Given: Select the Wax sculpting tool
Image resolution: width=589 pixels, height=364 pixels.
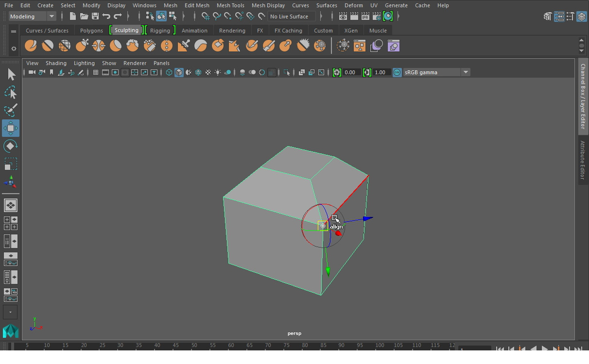Looking at the screenshot, I should [201, 46].
